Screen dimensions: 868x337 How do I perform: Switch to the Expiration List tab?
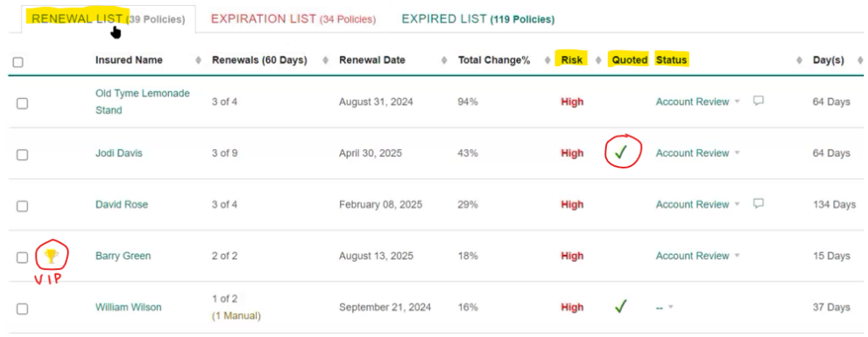pos(292,19)
